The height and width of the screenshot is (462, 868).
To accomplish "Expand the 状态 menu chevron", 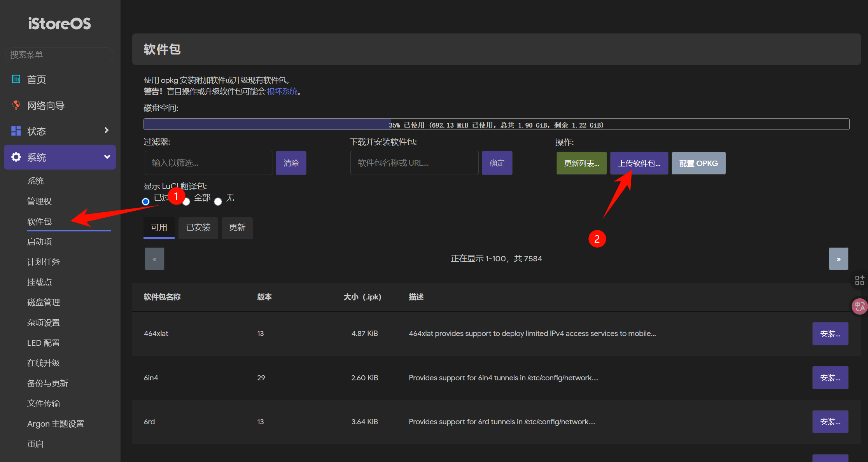I will coord(107,130).
